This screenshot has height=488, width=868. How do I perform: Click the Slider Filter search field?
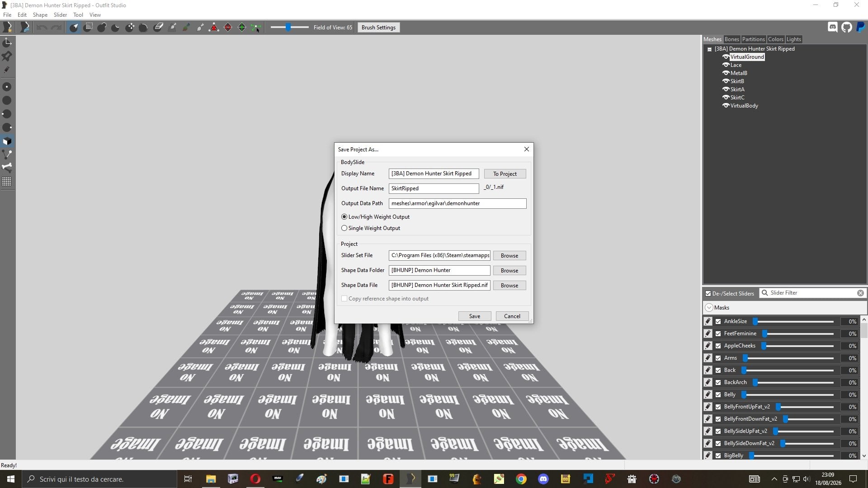coord(812,293)
